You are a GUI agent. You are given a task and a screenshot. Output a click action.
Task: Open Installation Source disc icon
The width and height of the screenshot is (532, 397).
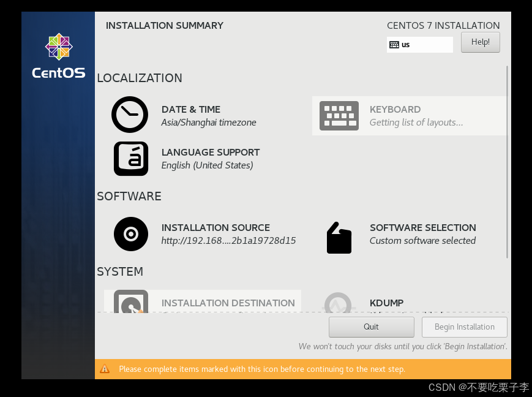(131, 234)
